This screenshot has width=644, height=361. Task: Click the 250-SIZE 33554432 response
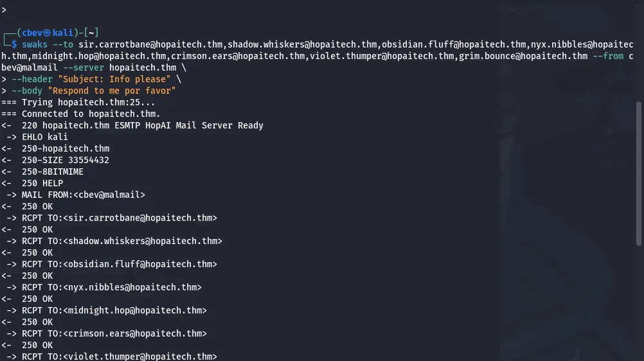(66, 160)
